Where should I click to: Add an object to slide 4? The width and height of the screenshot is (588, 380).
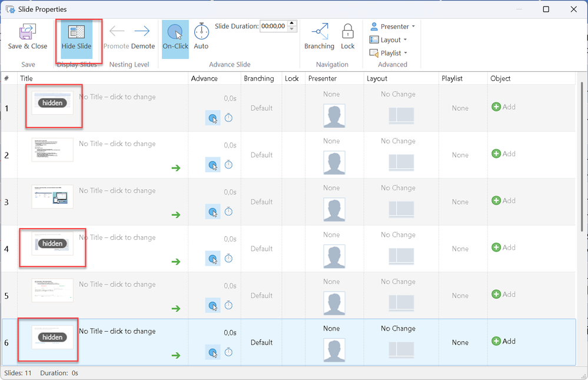click(x=503, y=247)
